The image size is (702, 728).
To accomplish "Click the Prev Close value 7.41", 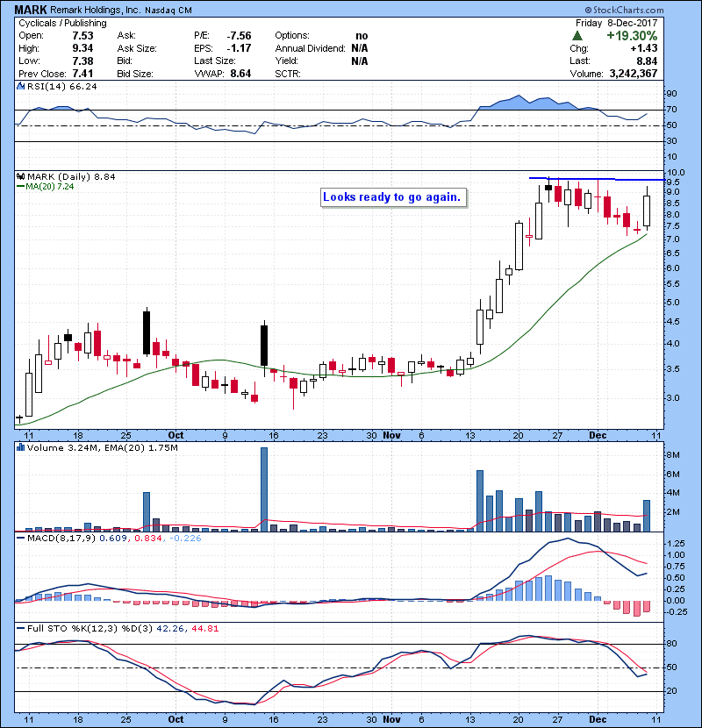I will 82,74.
